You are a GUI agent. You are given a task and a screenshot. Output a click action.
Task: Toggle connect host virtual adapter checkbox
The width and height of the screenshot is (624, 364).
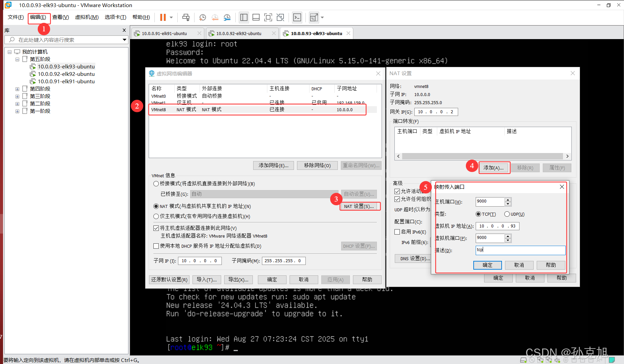(156, 228)
